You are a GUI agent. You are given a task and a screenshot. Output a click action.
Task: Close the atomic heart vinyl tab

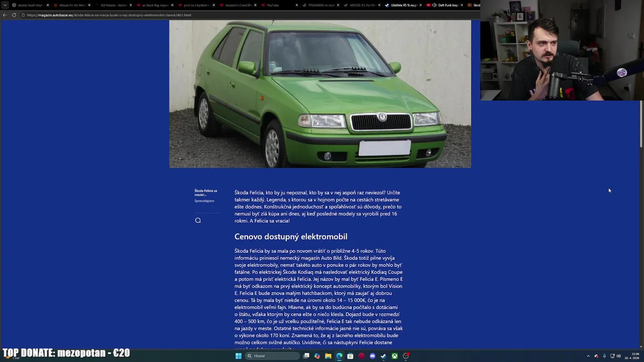click(x=47, y=5)
